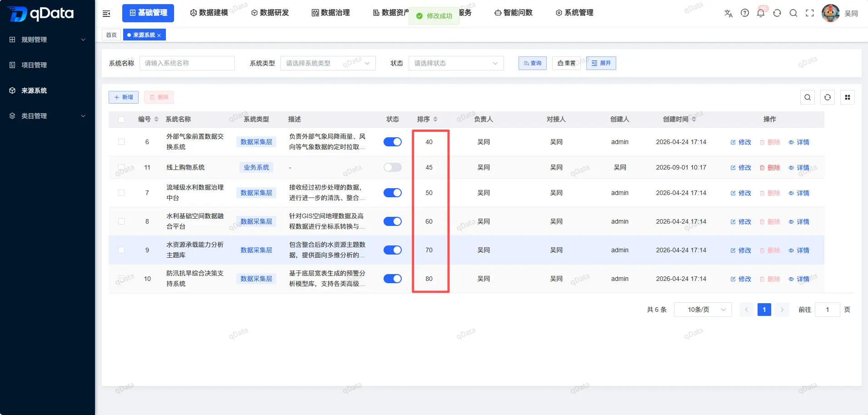
Task: Collapse the sidebar with the hamburger icon
Action: [x=106, y=14]
